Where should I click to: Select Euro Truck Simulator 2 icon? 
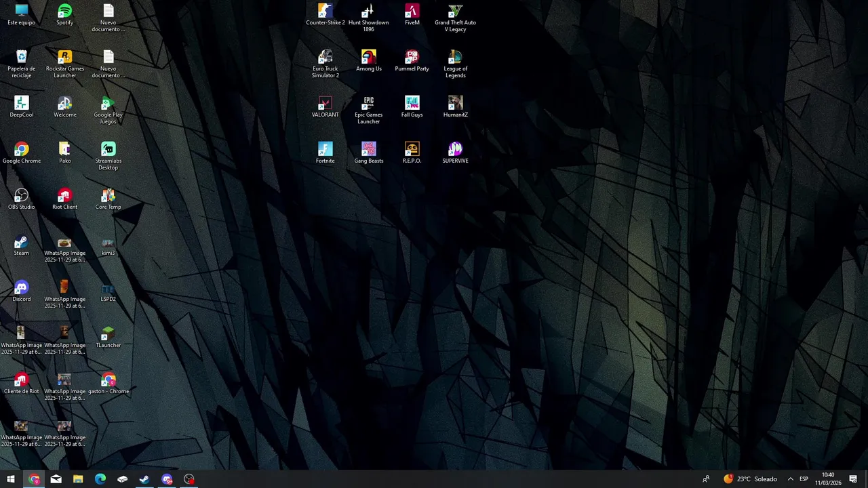pyautogui.click(x=325, y=64)
